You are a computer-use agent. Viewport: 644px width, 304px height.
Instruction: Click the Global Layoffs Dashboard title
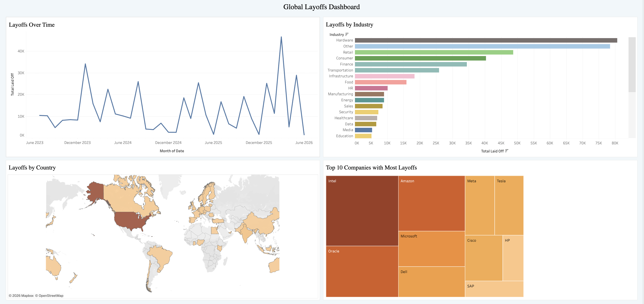[322, 7]
